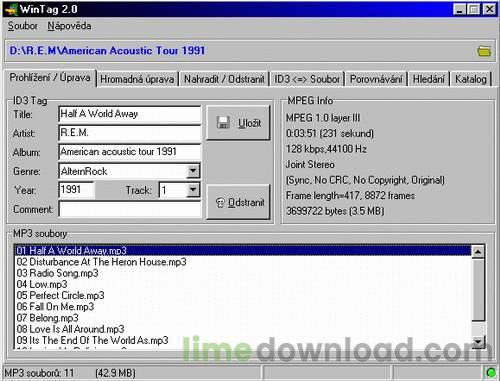This screenshot has height=381, width=500.
Task: Click the Sync, No CRC, No Copyright line
Action: pos(365,180)
